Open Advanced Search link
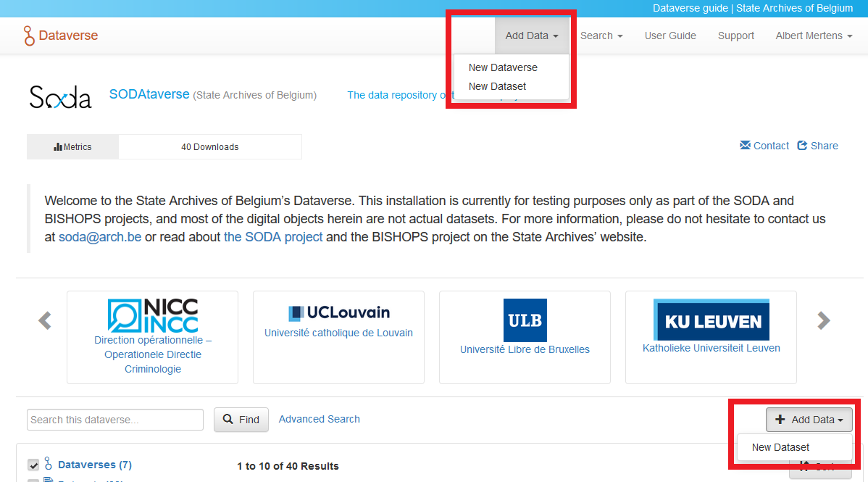The image size is (868, 482). coord(319,419)
